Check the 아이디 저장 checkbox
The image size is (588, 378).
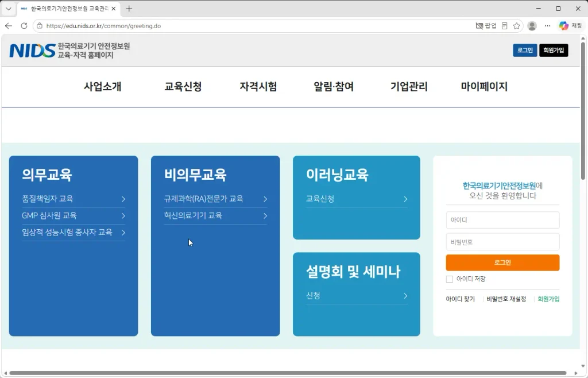449,279
